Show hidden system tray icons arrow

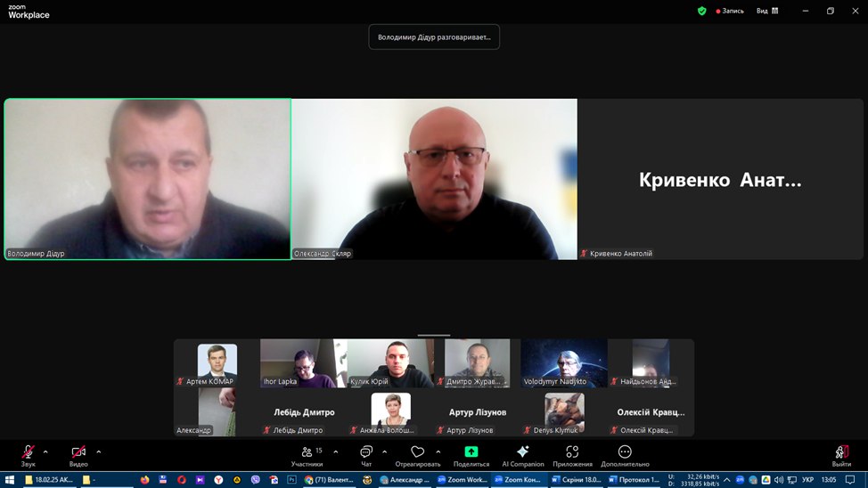coord(727,480)
